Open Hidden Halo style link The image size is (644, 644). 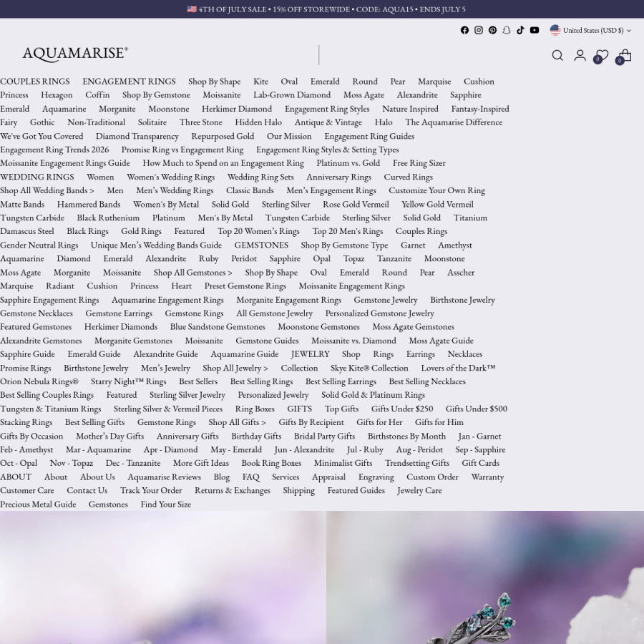point(258,122)
